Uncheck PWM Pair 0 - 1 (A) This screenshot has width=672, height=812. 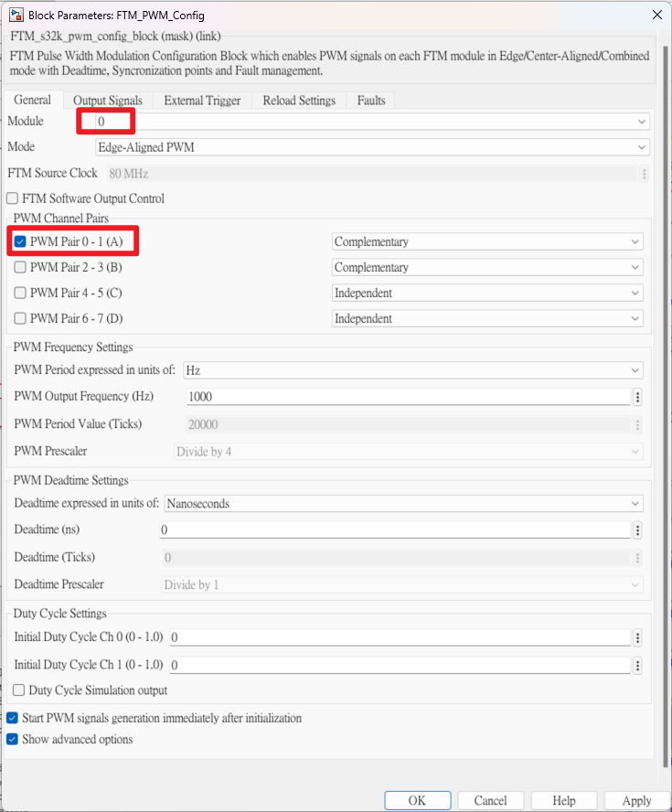(x=20, y=241)
